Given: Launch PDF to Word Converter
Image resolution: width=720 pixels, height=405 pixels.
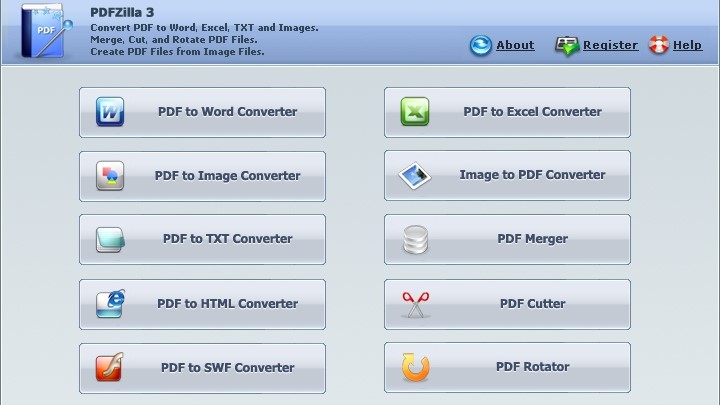Looking at the screenshot, I should (202, 112).
